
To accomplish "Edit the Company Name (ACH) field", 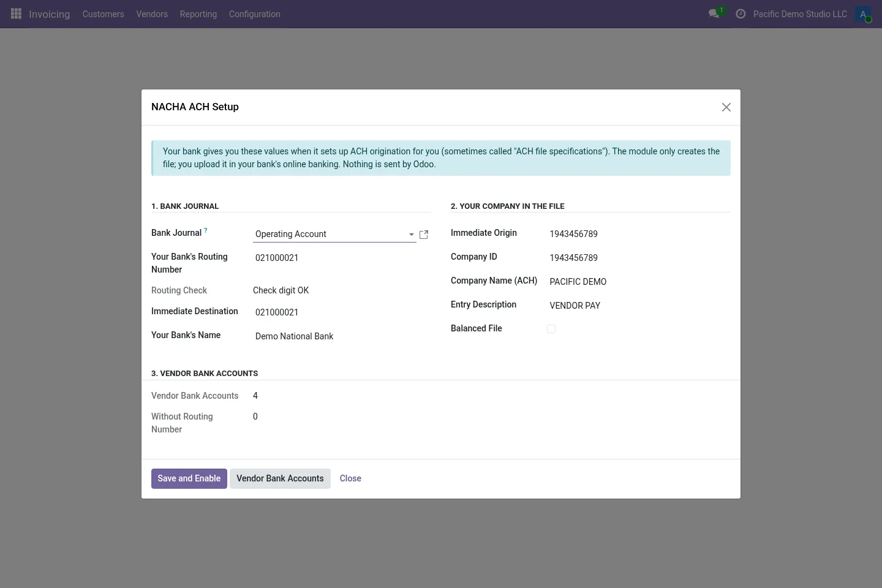I will pos(638,282).
